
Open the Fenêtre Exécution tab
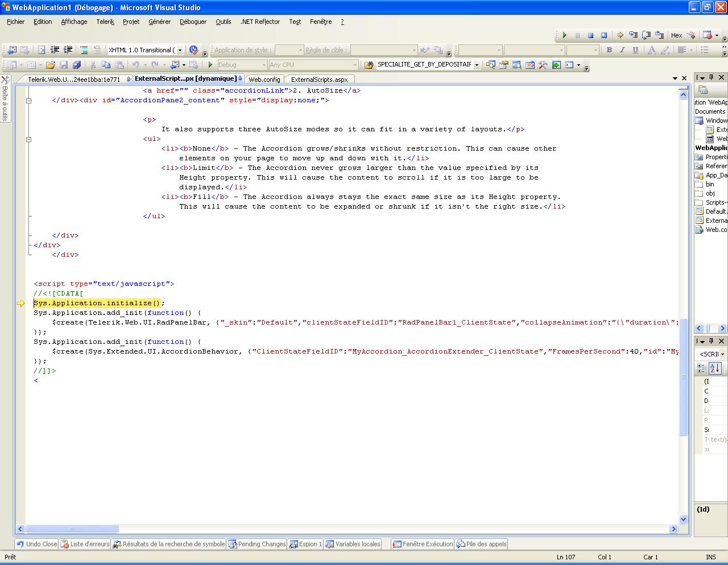coord(423,544)
